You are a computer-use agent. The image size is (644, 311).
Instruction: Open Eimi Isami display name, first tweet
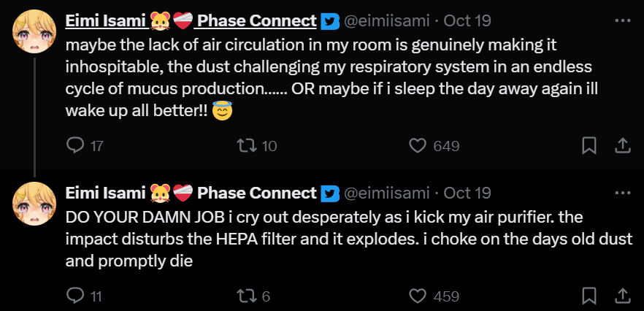tap(105, 21)
